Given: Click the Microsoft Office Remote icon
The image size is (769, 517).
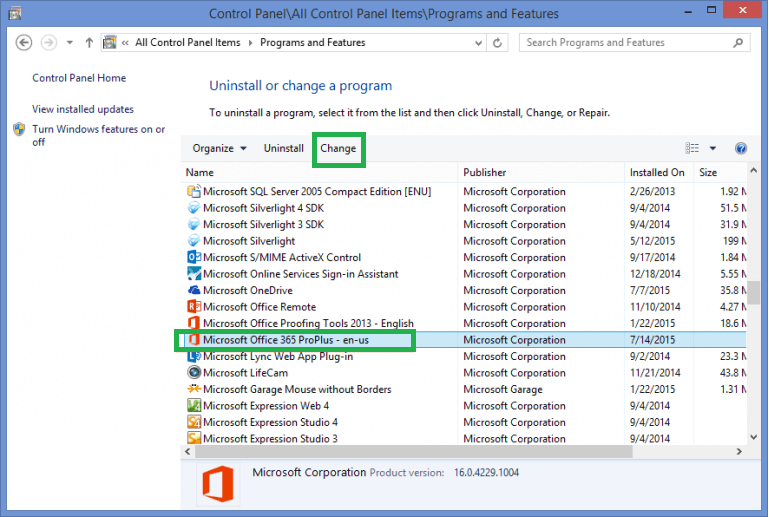Looking at the screenshot, I should [x=194, y=307].
